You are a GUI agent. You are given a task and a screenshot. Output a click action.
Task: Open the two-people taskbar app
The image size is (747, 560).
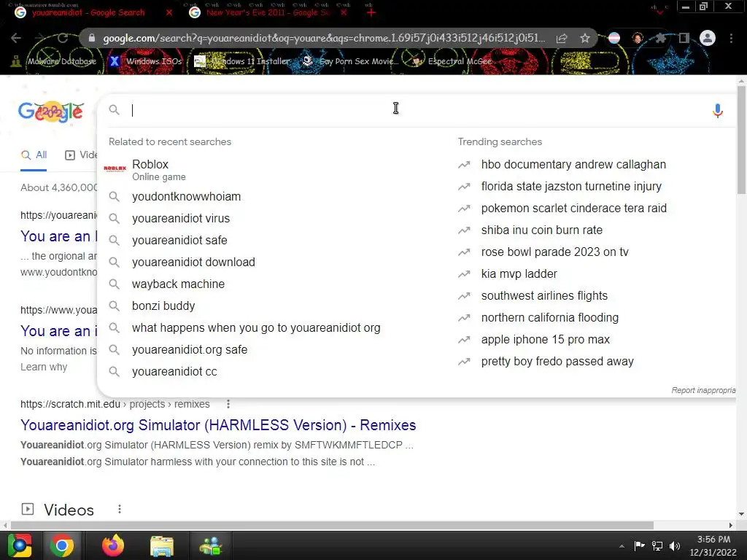(x=211, y=545)
